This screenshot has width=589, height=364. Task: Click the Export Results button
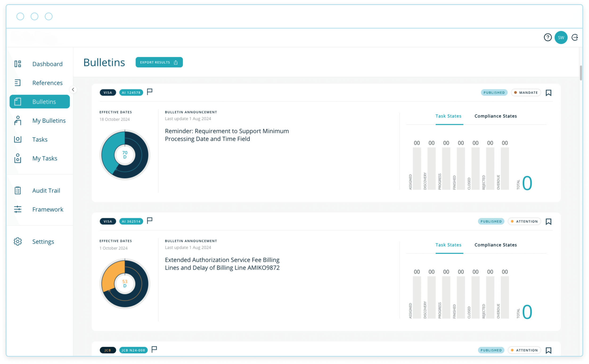click(x=159, y=62)
